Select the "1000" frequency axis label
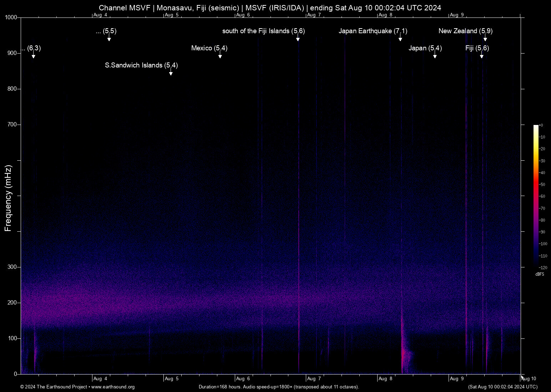 [11, 17]
